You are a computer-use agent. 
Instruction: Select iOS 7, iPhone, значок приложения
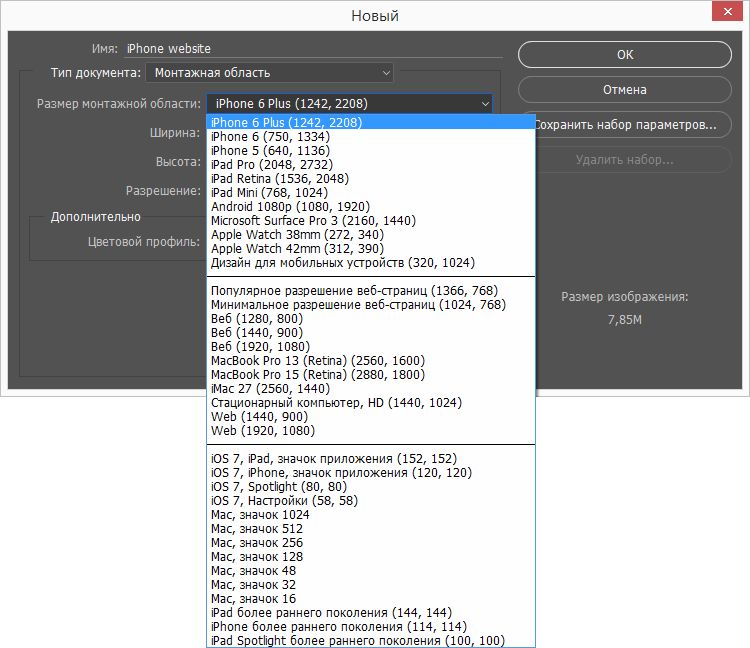pyautogui.click(x=371, y=472)
